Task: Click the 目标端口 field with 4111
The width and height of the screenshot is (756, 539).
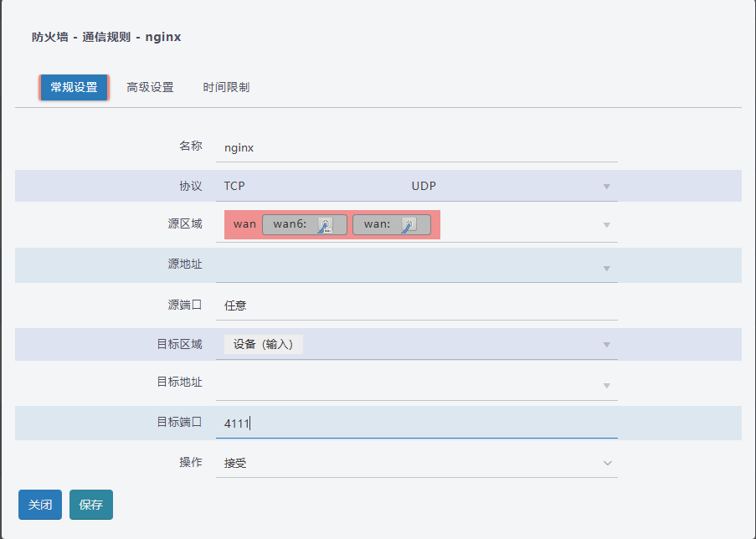Action: coord(417,423)
